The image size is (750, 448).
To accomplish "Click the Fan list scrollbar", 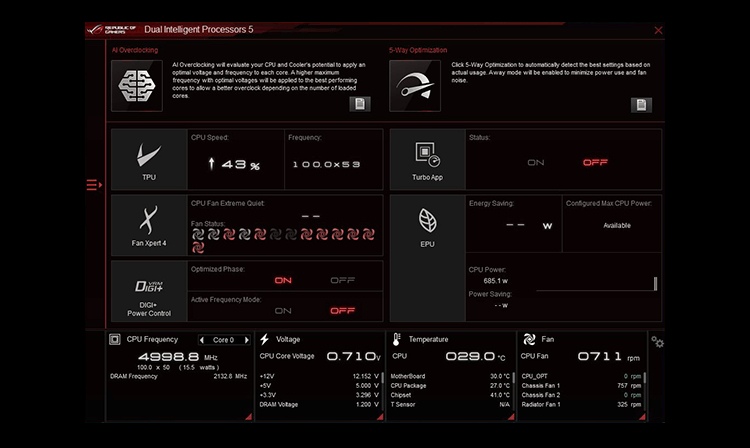I will pyautogui.click(x=645, y=378).
